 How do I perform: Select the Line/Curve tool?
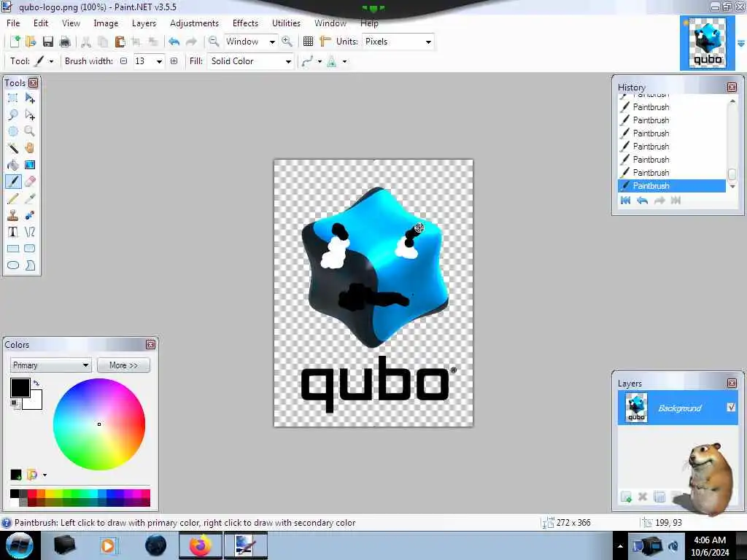(29, 232)
